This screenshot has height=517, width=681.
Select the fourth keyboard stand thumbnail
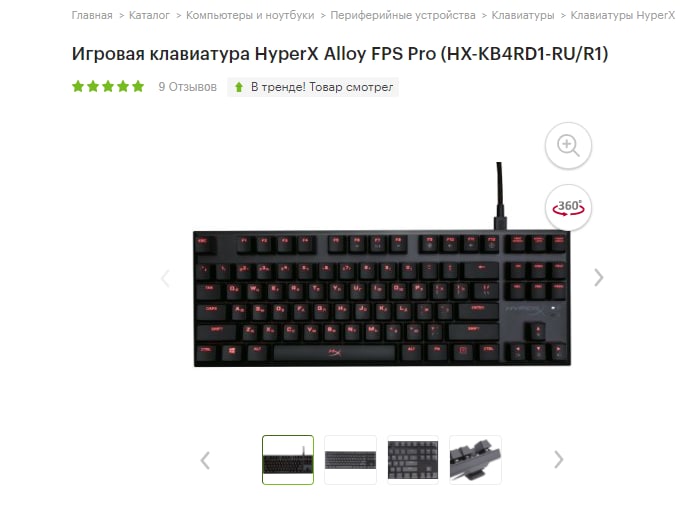(x=475, y=460)
